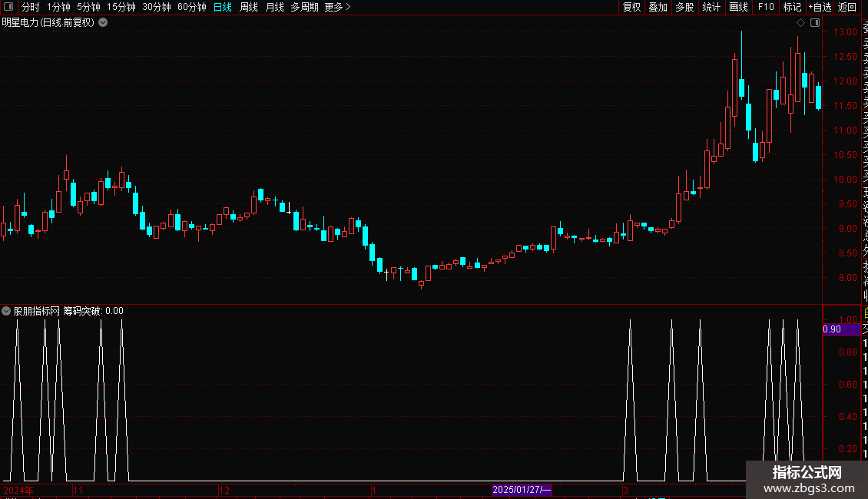
Task: Click the 筹码突破 indicator label
Action: pyautogui.click(x=82, y=311)
